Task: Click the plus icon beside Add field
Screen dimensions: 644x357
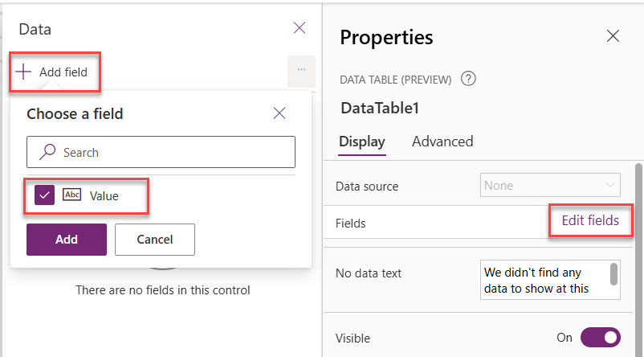Action: (24, 72)
